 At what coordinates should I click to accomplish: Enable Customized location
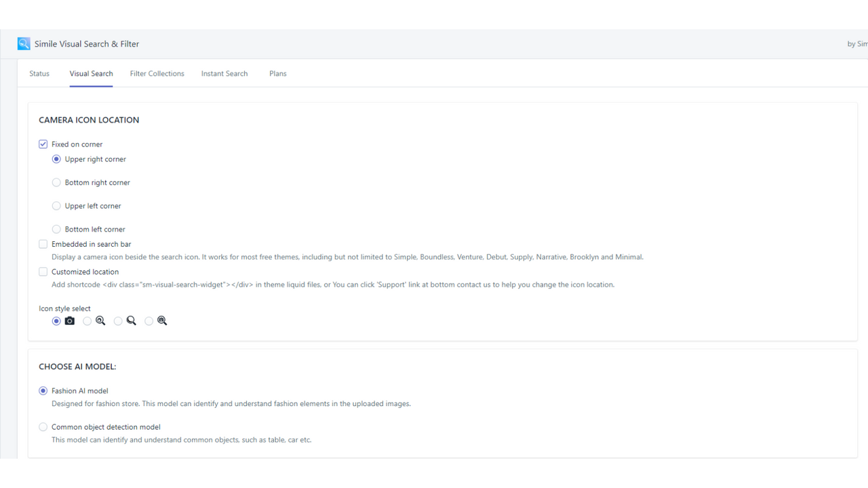[43, 271]
